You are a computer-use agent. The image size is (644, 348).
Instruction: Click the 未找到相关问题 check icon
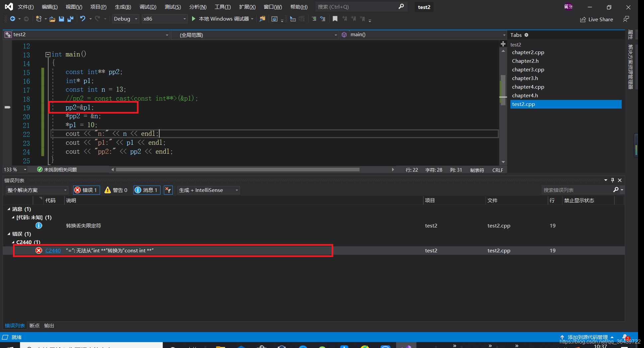(x=40, y=169)
